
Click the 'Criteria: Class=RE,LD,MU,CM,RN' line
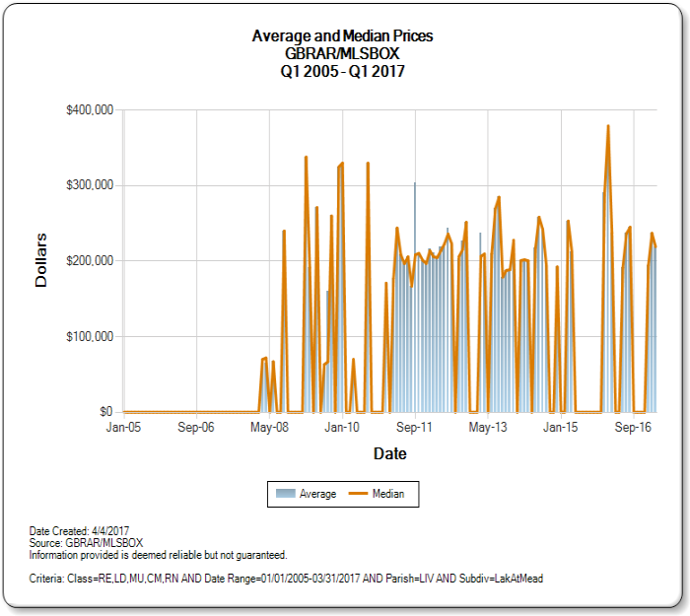[x=286, y=579]
